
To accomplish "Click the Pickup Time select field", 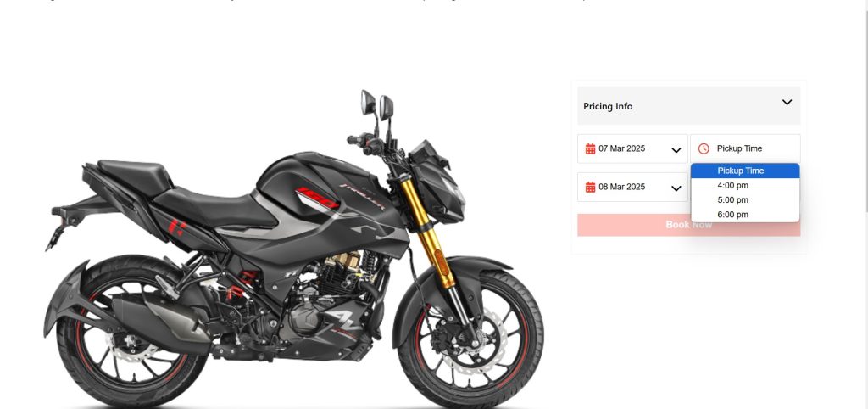I will click(x=745, y=148).
